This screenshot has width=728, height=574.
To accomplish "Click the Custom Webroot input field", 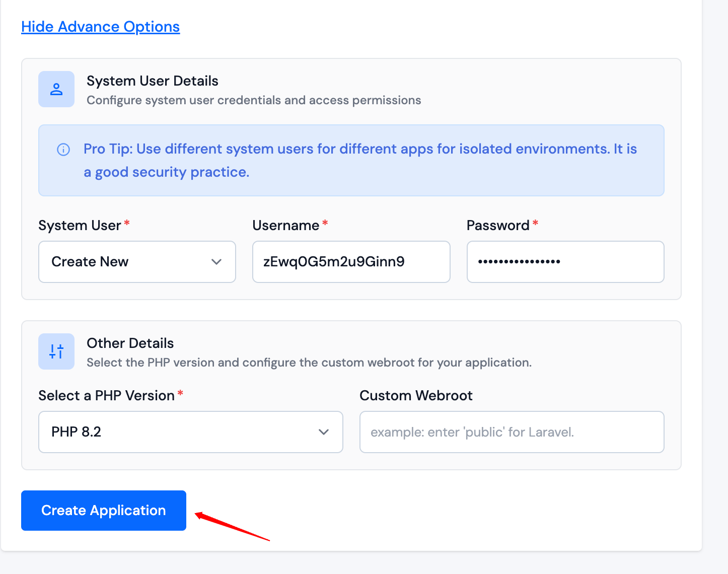I will (x=512, y=432).
